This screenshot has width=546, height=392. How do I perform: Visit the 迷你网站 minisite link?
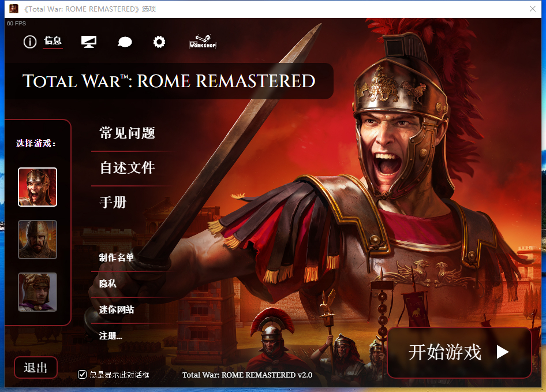[117, 310]
